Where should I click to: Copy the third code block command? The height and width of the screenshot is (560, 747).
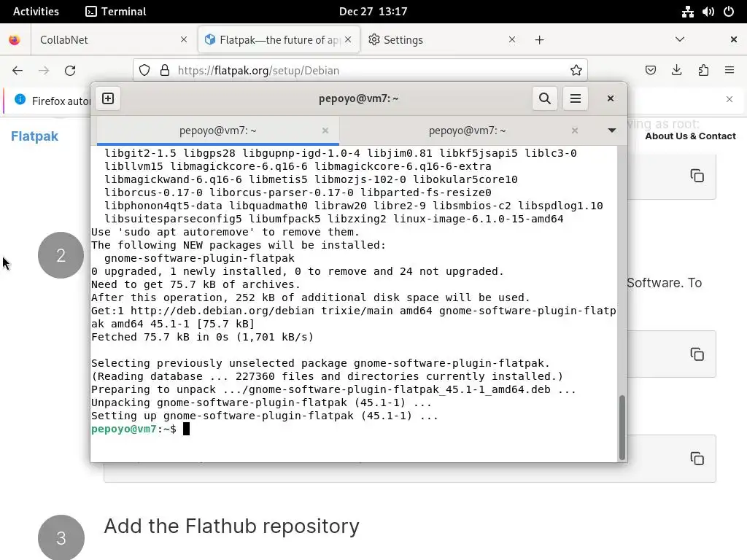(x=697, y=459)
